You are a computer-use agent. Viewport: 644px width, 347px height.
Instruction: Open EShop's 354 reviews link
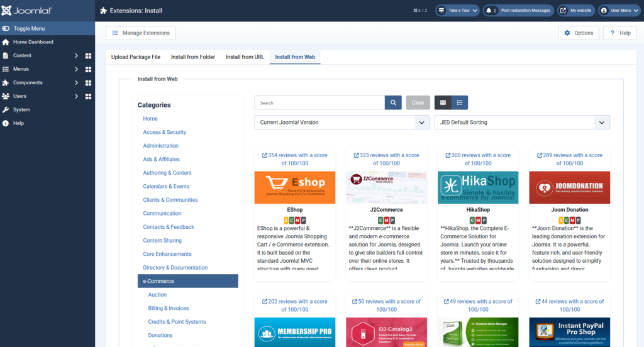coord(295,159)
